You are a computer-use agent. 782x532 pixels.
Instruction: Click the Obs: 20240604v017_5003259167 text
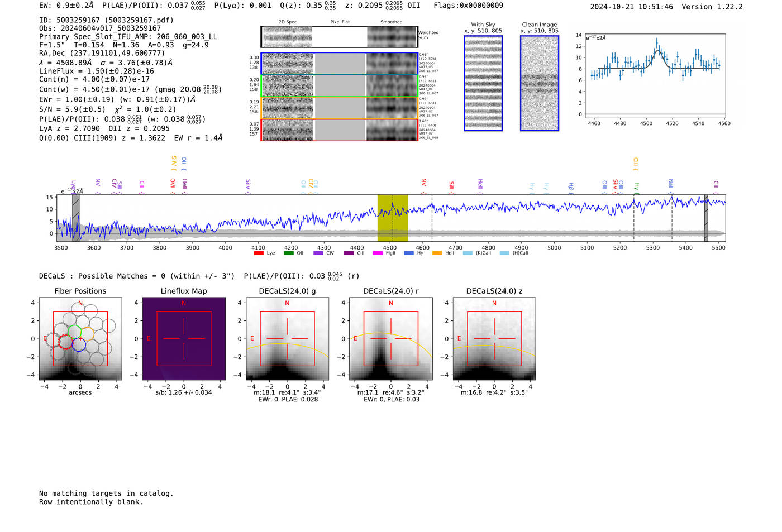click(x=100, y=28)
